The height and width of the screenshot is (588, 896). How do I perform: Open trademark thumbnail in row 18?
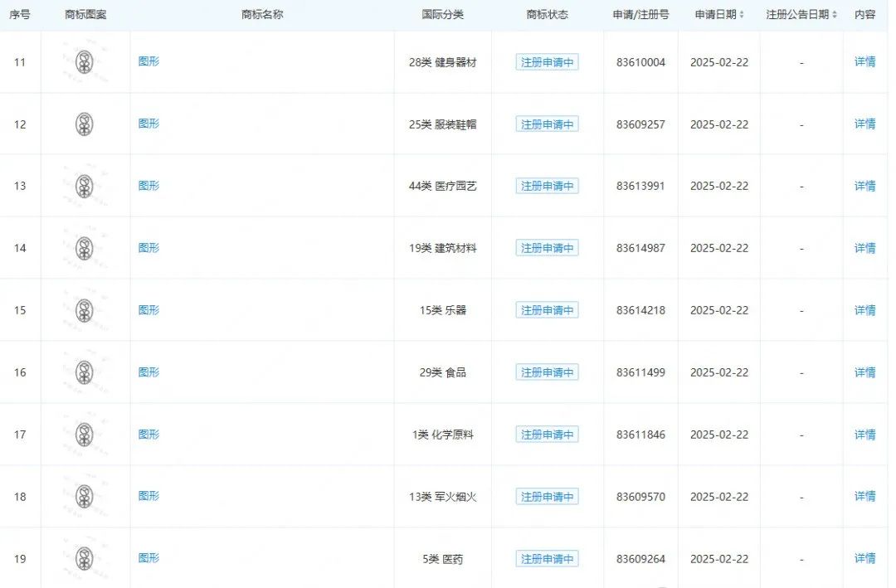click(x=85, y=497)
